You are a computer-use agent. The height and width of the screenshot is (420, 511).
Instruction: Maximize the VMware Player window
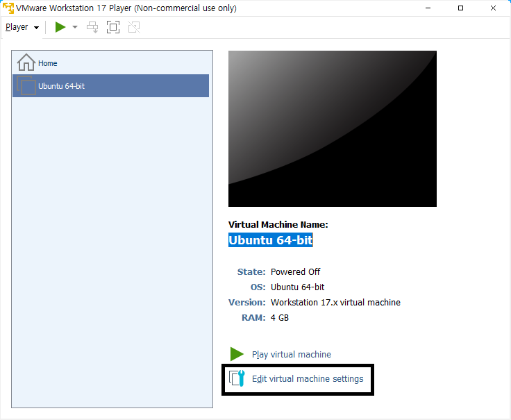point(460,8)
